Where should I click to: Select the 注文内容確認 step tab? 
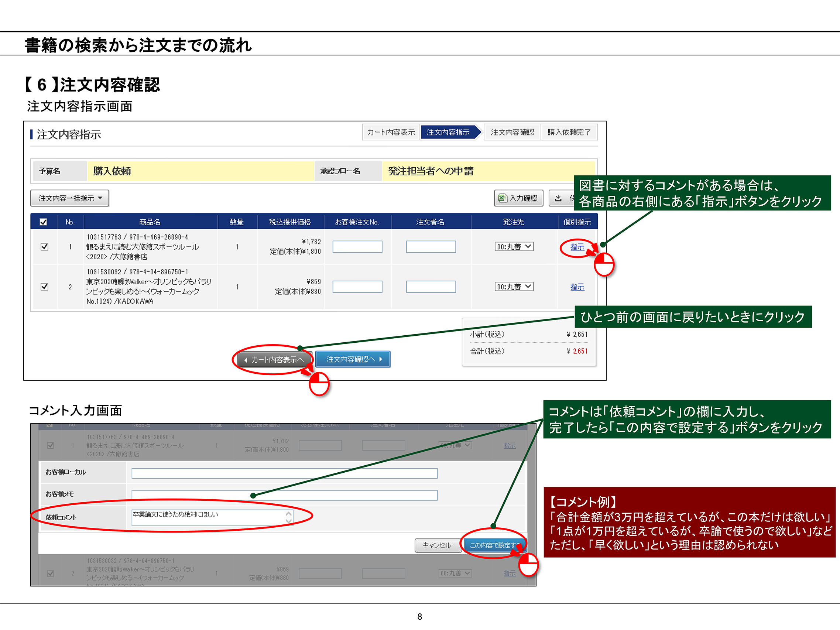pyautogui.click(x=512, y=132)
